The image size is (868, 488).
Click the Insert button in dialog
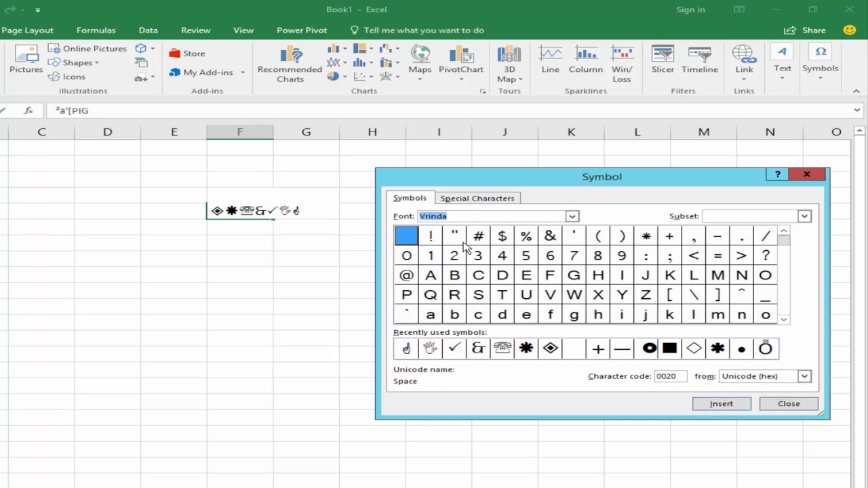pyautogui.click(x=721, y=403)
